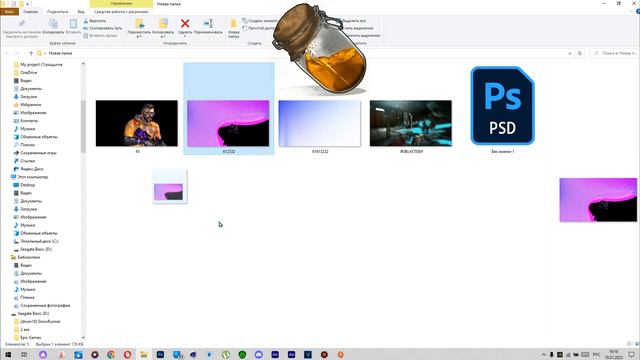This screenshot has width=640, height=360.
Task: Switch to the Вид ribbon tab
Action: click(81, 12)
